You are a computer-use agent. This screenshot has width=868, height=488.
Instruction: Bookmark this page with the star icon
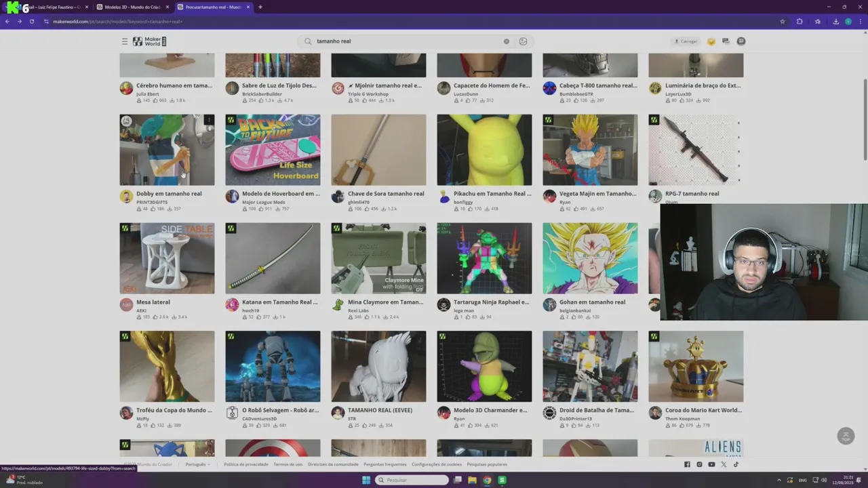[783, 21]
